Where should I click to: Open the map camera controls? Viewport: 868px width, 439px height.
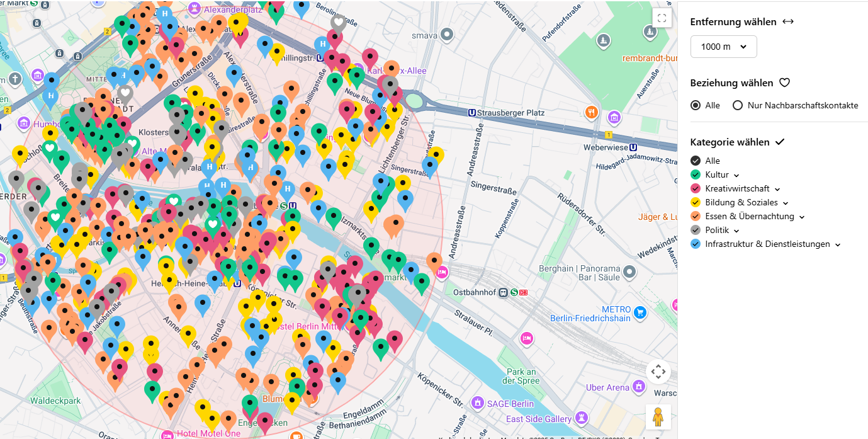point(658,372)
